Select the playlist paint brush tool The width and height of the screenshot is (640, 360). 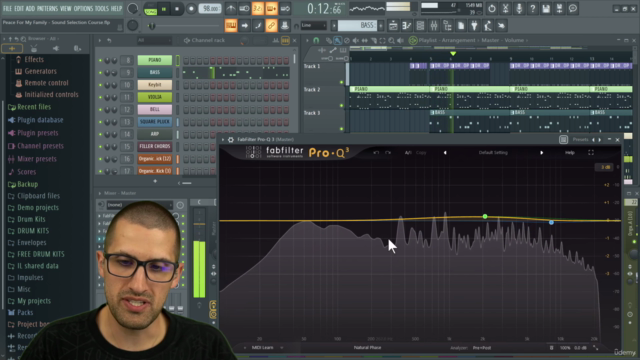[337, 40]
